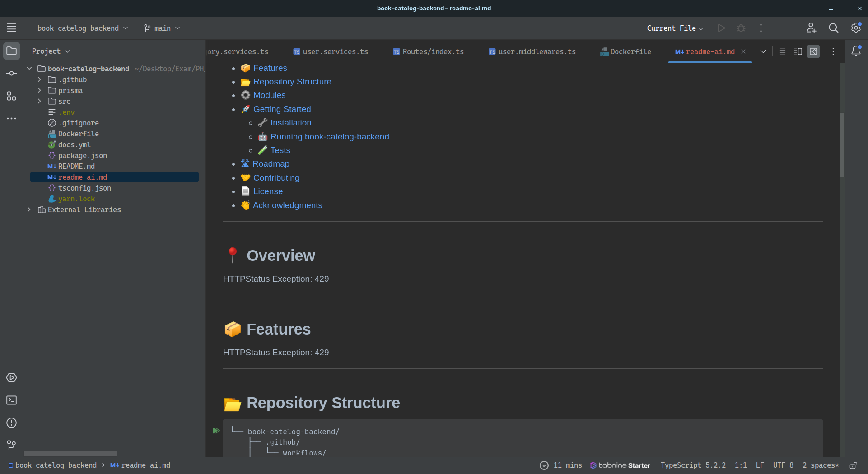The width and height of the screenshot is (868, 474).
Task: Follow the Roadmap link
Action: 271,164
